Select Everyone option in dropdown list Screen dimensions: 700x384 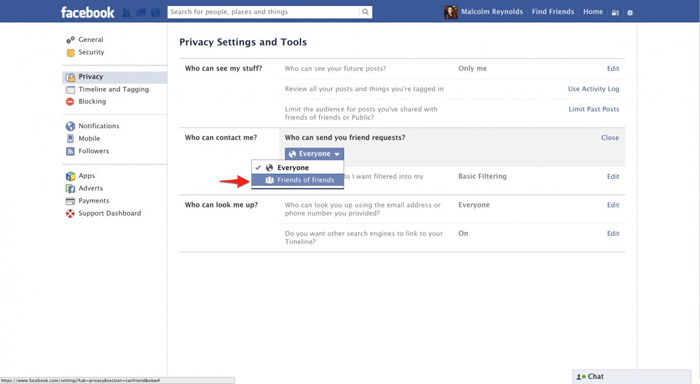tap(297, 167)
